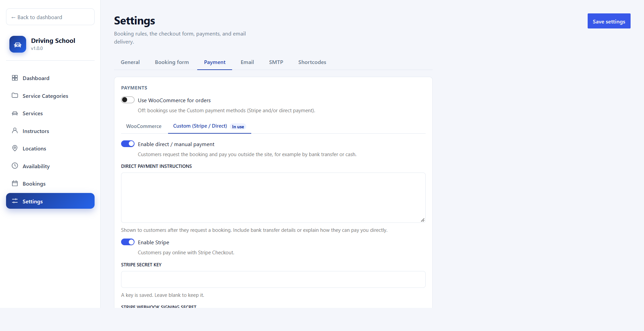Open the Booking form tab
This screenshot has height=331, width=644.
point(172,62)
